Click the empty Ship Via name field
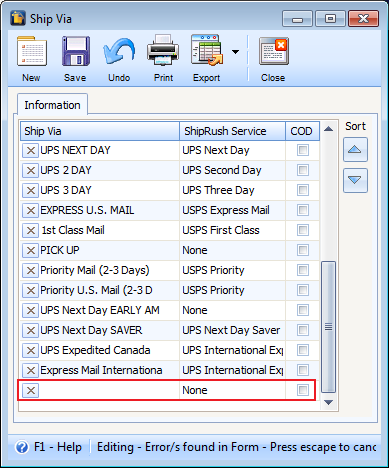The height and width of the screenshot is (468, 389). click(109, 390)
